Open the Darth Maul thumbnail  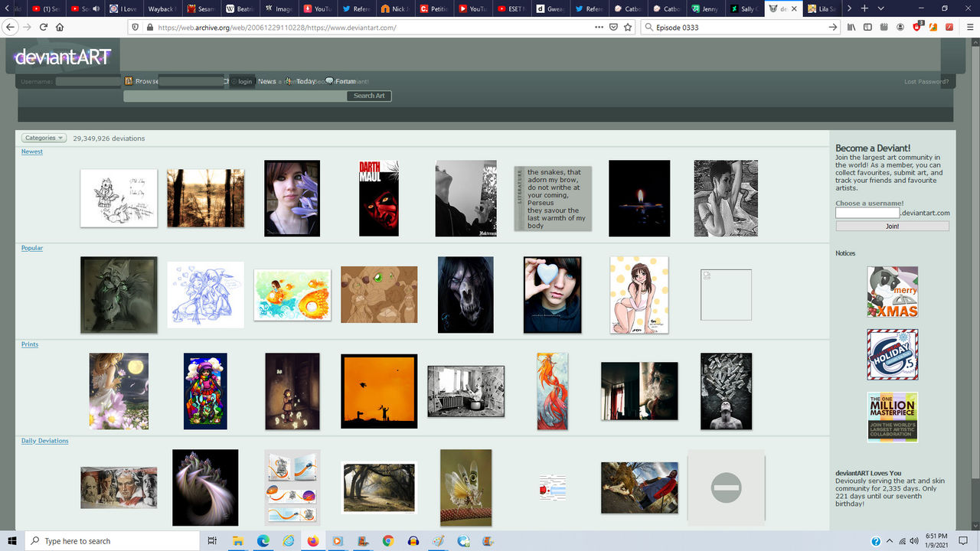(x=379, y=198)
